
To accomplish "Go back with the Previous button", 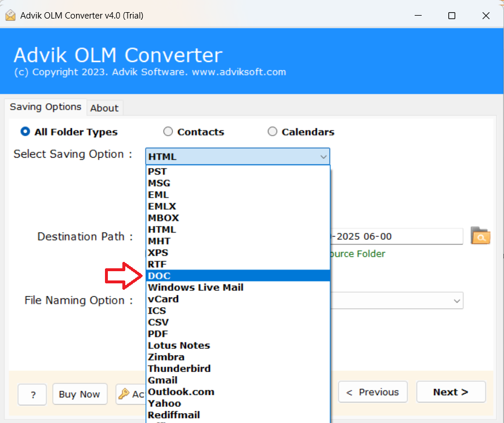I will point(373,392).
